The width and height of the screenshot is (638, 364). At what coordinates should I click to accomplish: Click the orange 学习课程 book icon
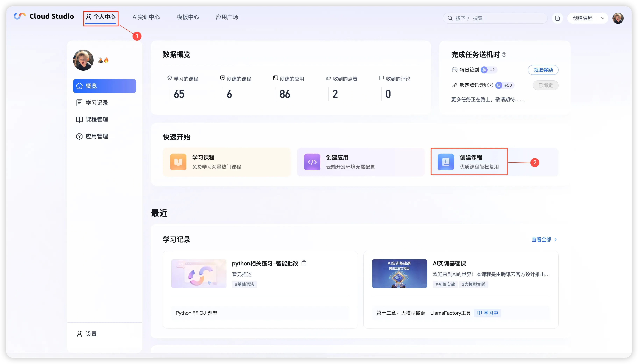pos(178,162)
